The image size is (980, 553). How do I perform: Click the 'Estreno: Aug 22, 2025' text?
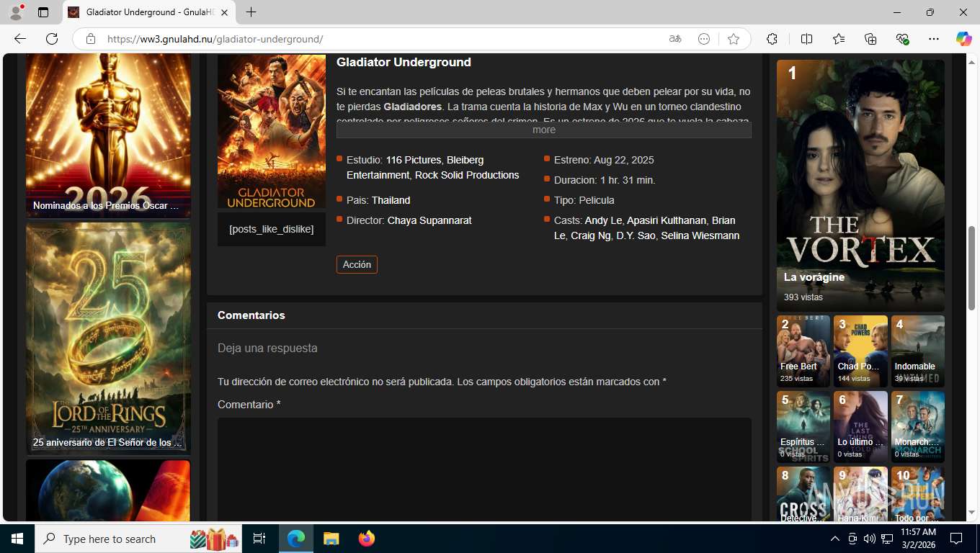coord(604,160)
